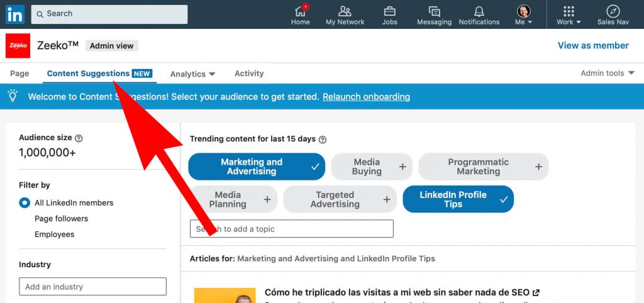644x303 pixels.
Task: Open the article 'Cómo he triplicado las visitas'
Action: tap(402, 292)
